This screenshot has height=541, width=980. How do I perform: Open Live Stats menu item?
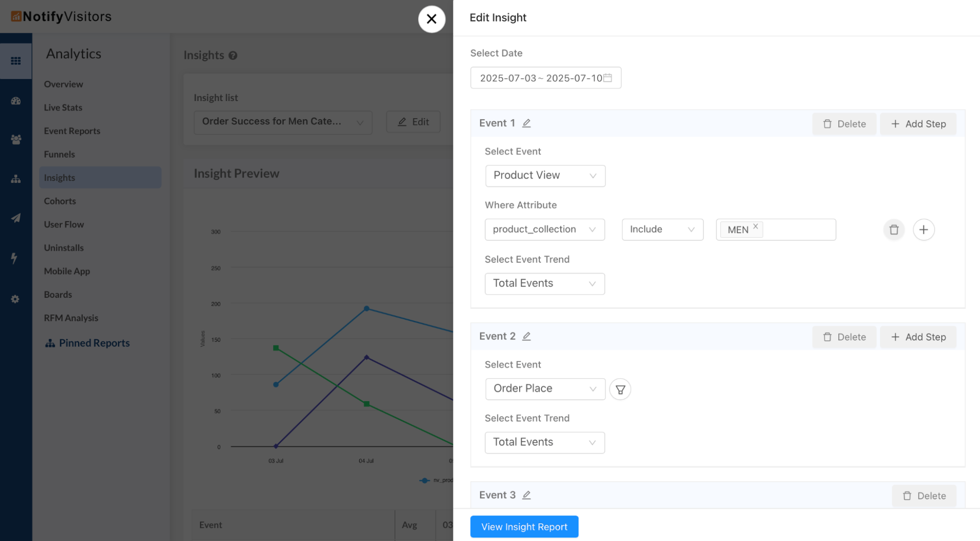click(x=63, y=107)
